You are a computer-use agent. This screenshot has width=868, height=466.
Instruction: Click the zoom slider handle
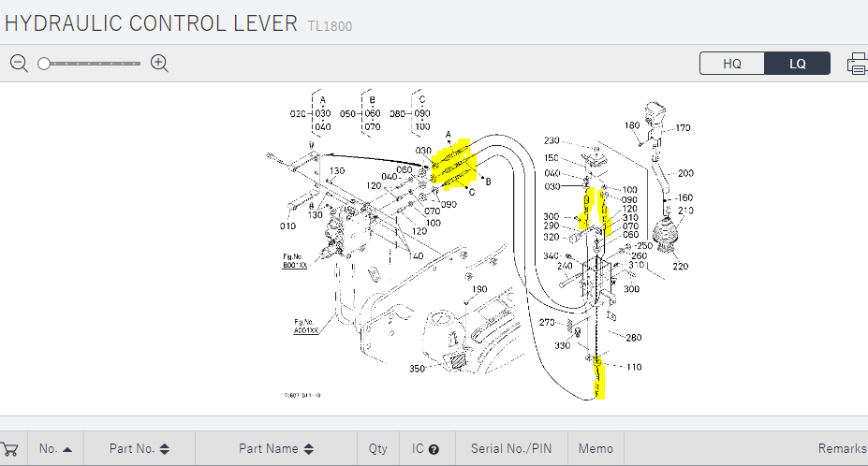coord(44,64)
